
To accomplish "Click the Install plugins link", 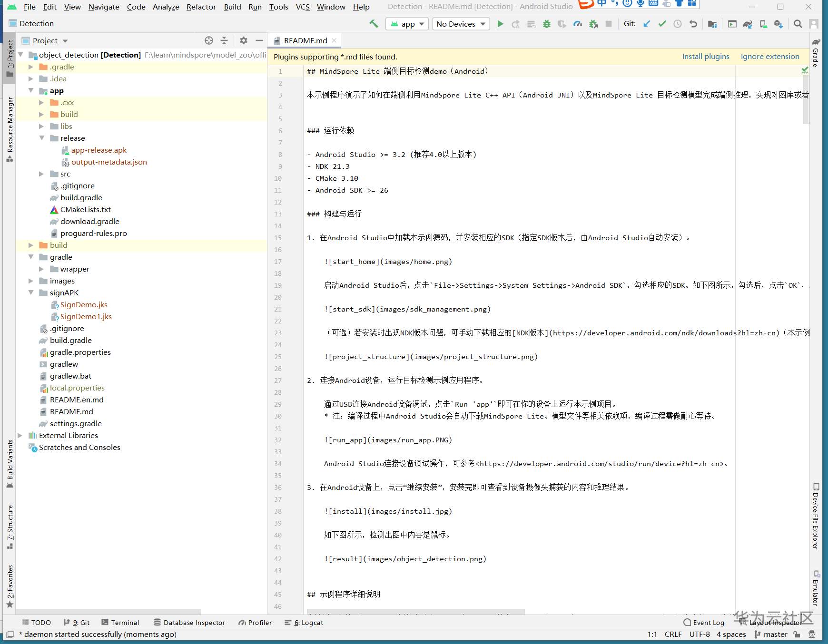I will pos(706,56).
